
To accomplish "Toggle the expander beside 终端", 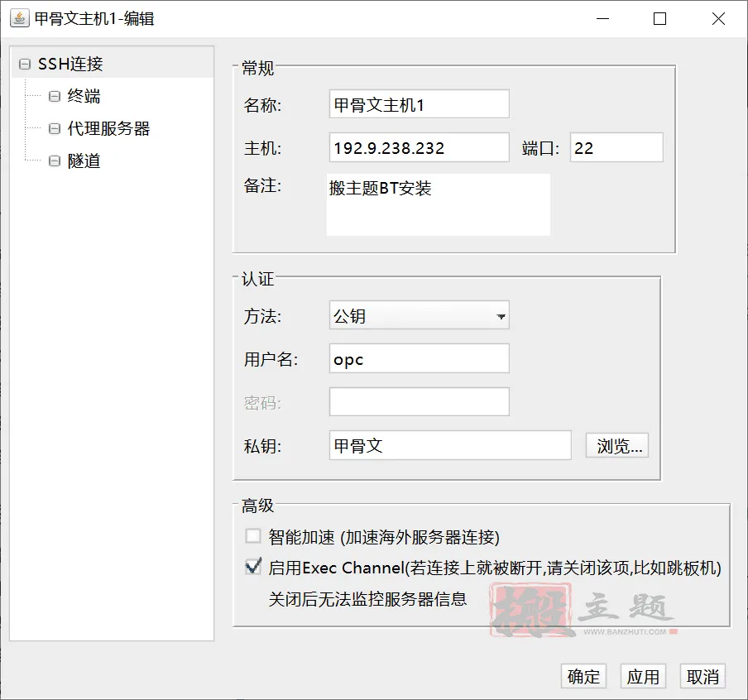I will (55, 96).
